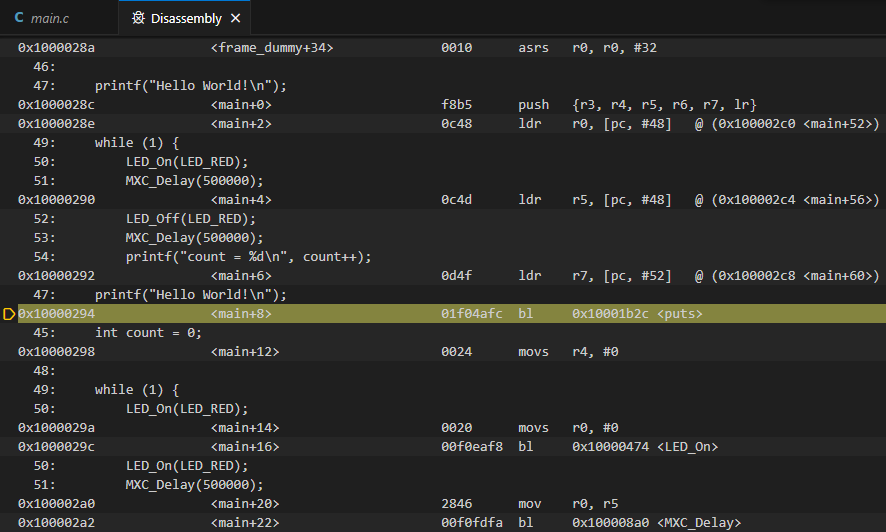Close the Disassembly tab
This screenshot has height=532, width=886.
236,18
